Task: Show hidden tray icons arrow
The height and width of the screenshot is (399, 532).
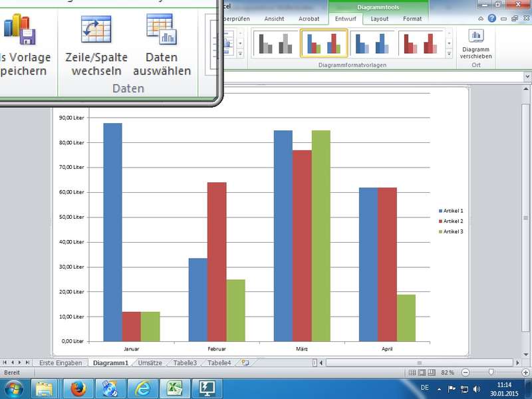Action: point(440,390)
